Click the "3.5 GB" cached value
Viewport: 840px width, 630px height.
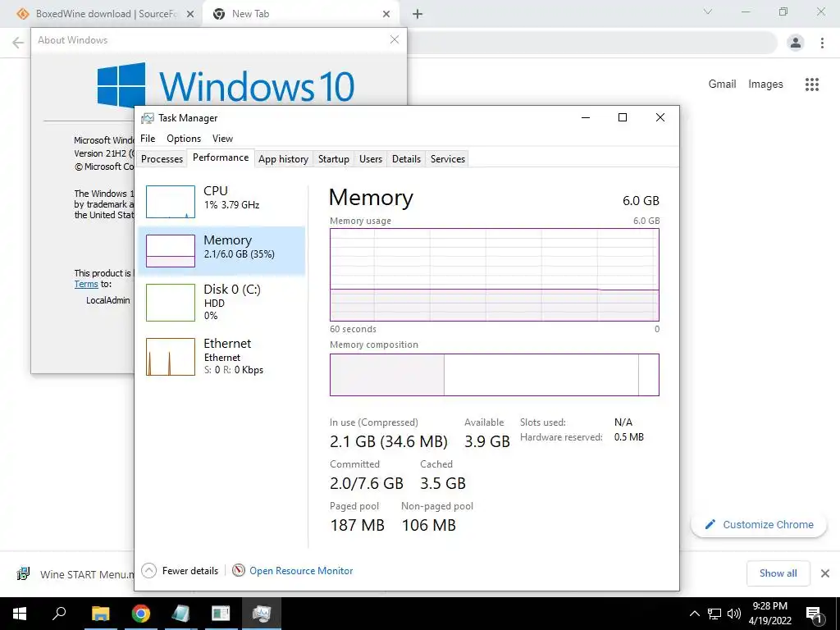[442, 483]
